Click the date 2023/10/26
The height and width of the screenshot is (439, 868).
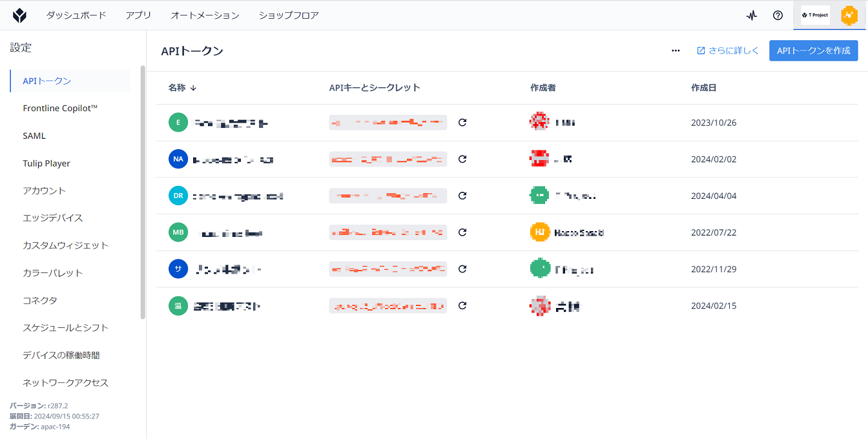coord(714,123)
